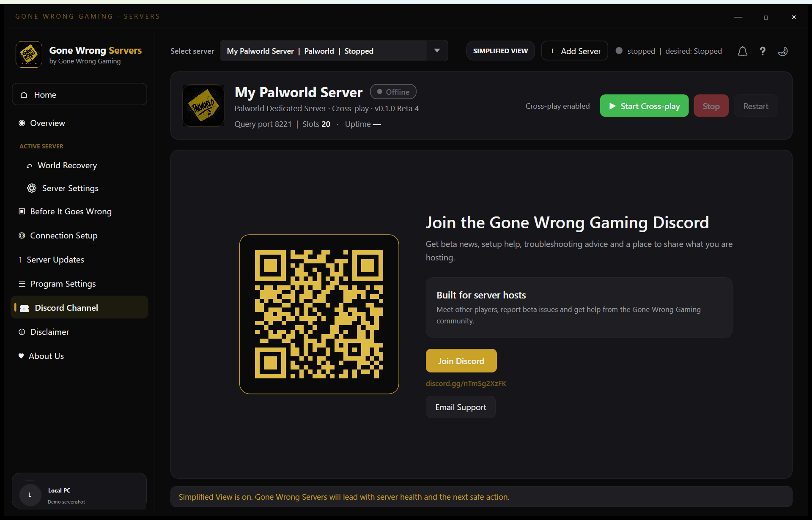Click the Connection Setup ring icon

tap(22, 235)
